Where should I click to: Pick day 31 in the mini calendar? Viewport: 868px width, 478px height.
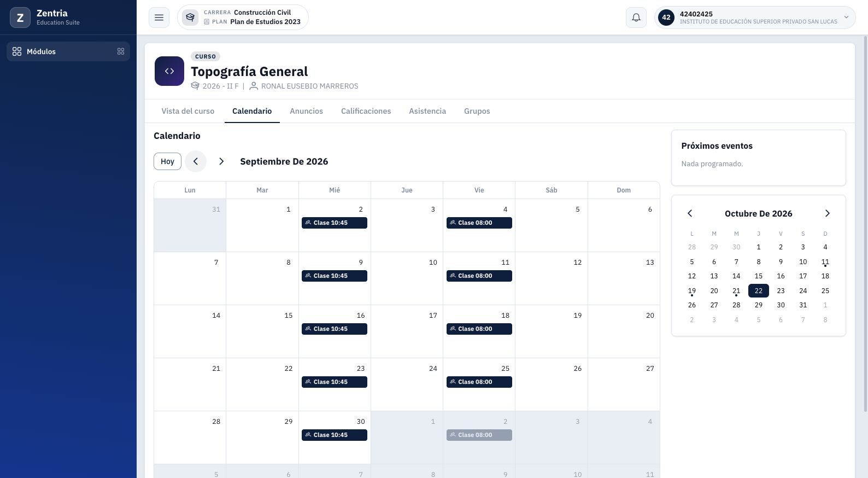803,305
